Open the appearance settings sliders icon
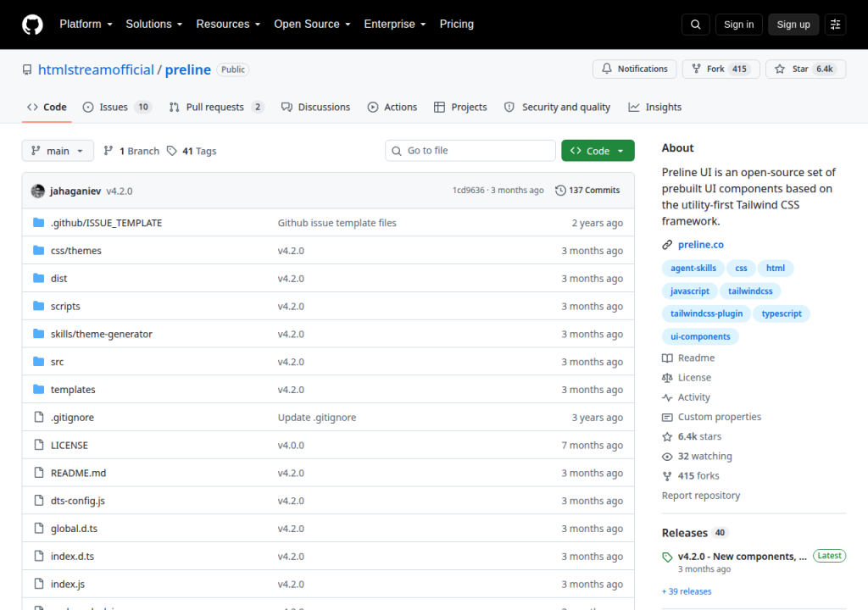Viewport: 868px width, 610px height. tap(835, 25)
